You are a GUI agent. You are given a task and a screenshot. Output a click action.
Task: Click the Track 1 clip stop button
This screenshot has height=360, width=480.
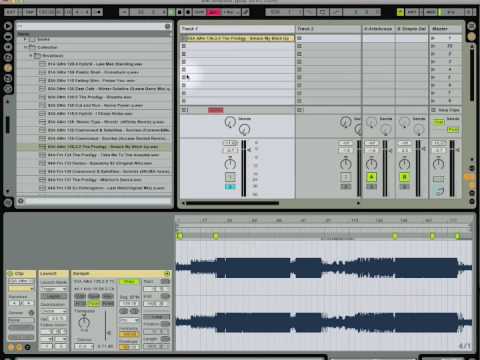[184, 110]
